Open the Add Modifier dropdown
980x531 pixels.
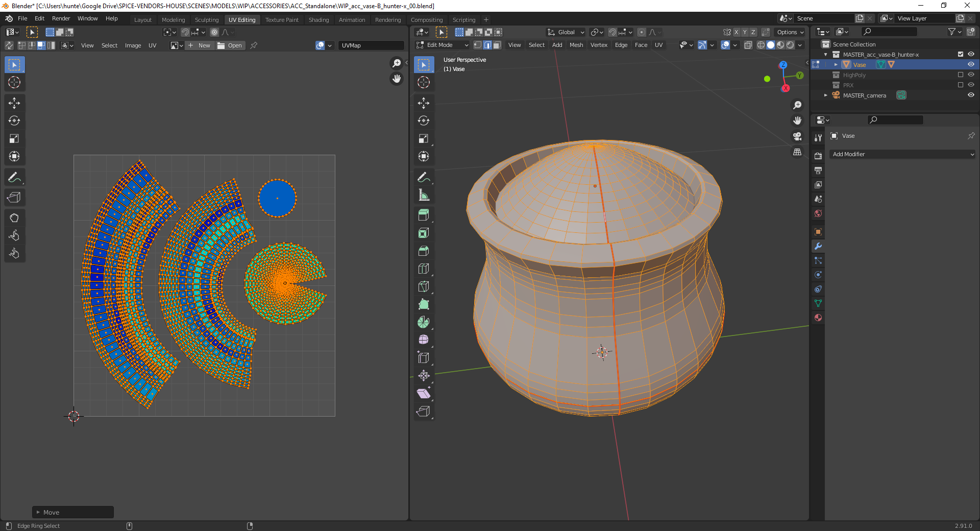tap(902, 154)
